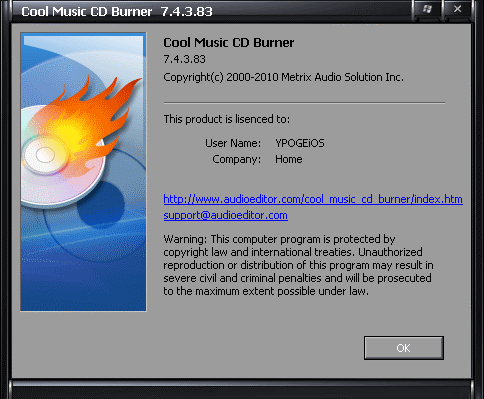Click the title bar text Cool Music CD Burner
Image resolution: width=484 pixels, height=399 pixels.
(86, 12)
